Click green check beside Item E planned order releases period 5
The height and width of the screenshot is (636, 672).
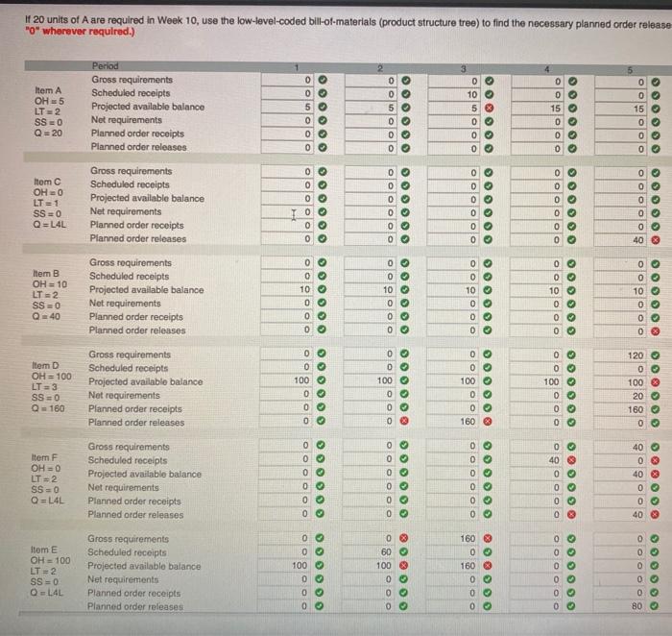tap(654, 606)
